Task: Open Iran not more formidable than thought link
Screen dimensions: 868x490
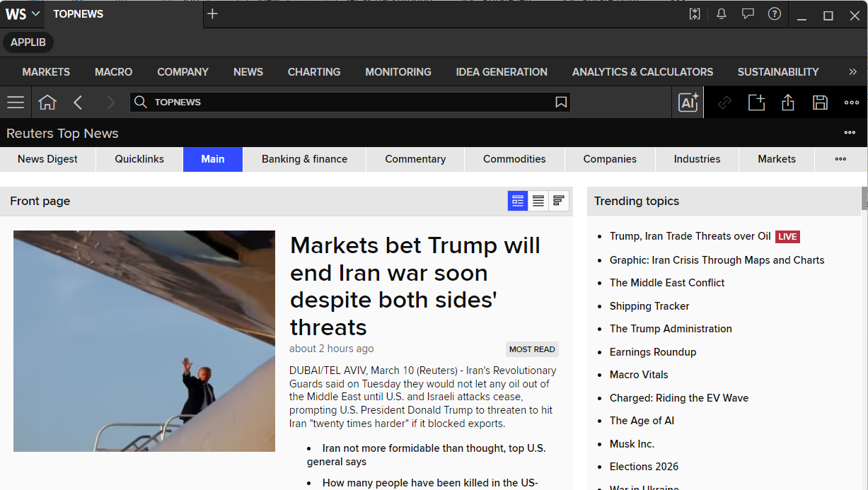Action: (426, 455)
